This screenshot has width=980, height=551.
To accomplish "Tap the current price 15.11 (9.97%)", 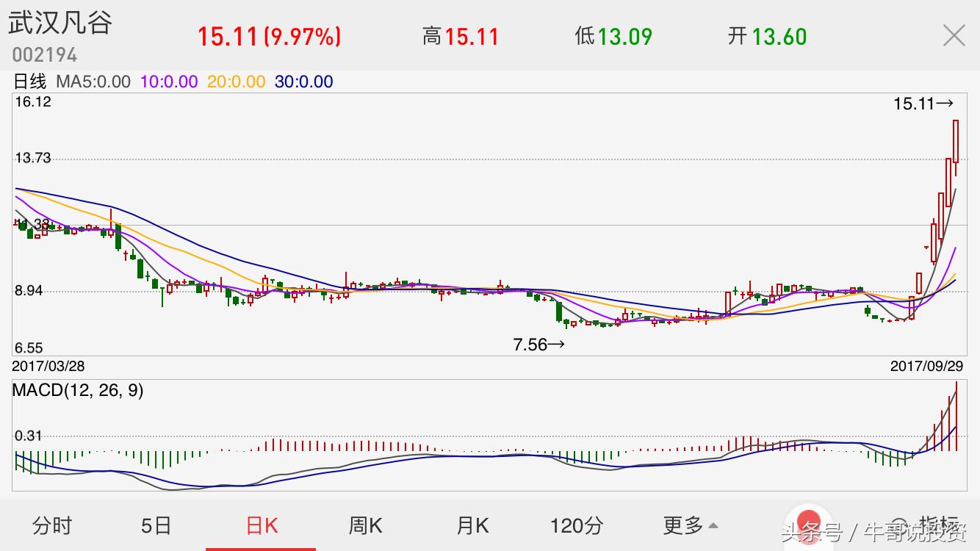I will [x=269, y=36].
